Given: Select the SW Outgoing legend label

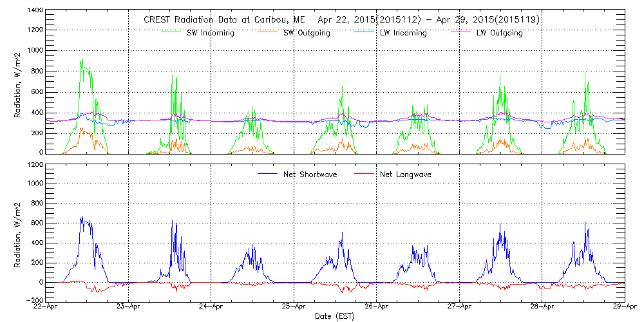Looking at the screenshot, I should (x=307, y=33).
